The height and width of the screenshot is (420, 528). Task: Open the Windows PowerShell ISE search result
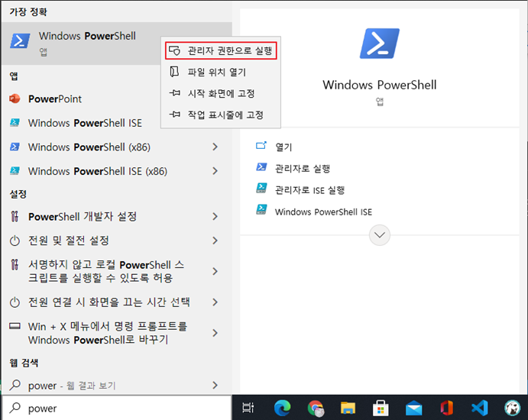116,123
